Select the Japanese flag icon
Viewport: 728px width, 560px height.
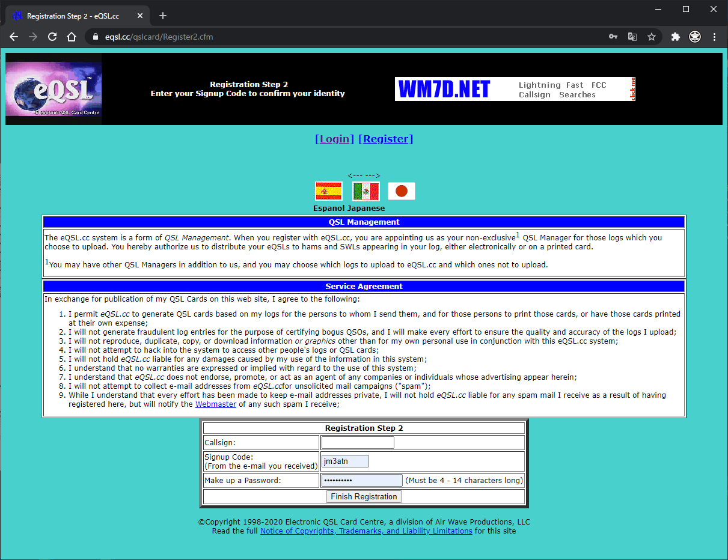[401, 190]
